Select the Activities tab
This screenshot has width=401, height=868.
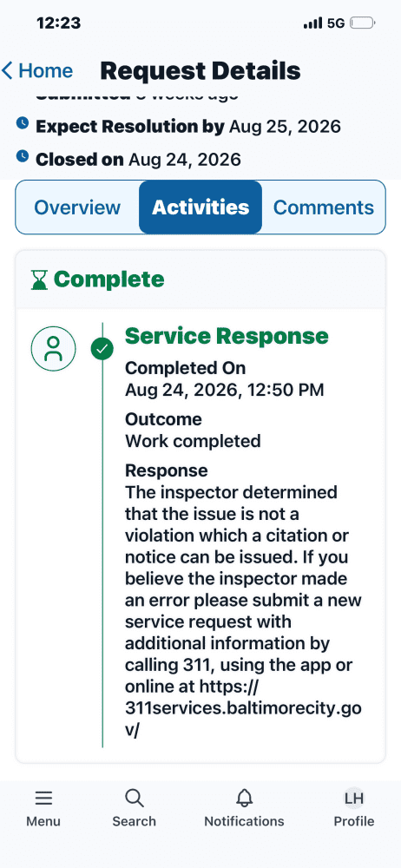coord(200,207)
